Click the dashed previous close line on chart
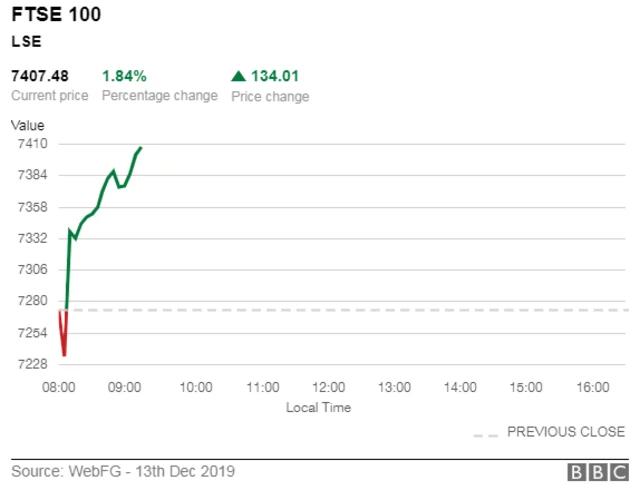640x490 pixels. [x=350, y=310]
